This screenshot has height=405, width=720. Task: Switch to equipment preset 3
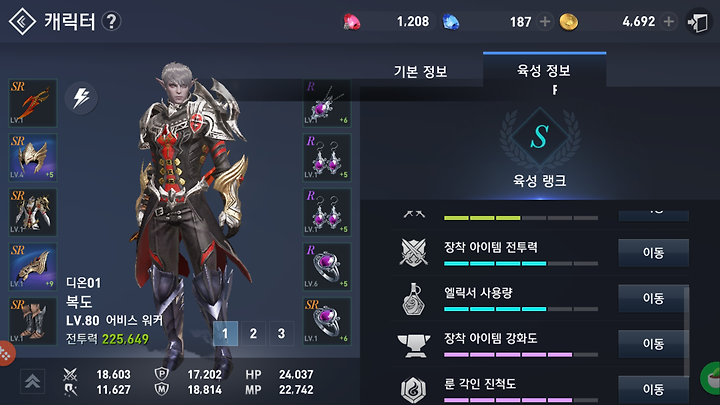[x=281, y=333]
